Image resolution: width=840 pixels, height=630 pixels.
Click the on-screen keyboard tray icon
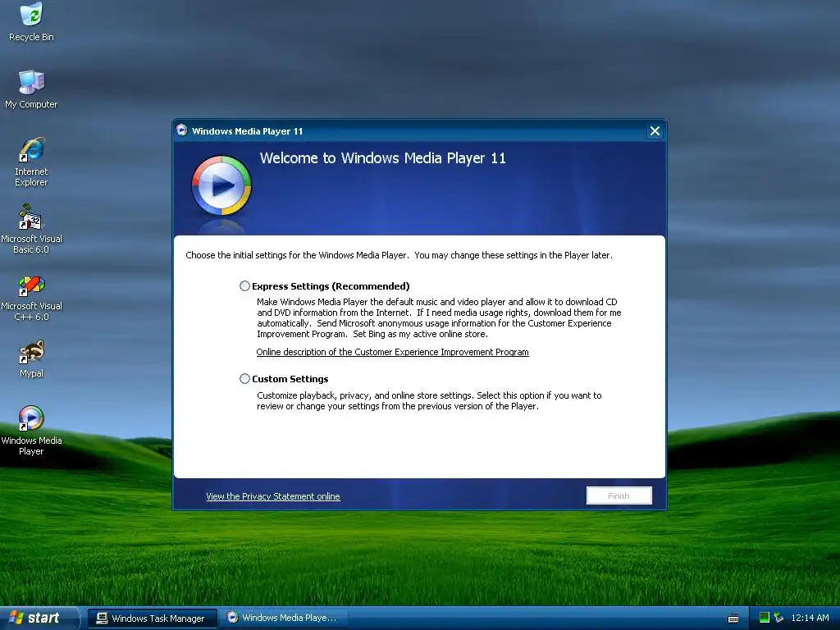tap(733, 619)
